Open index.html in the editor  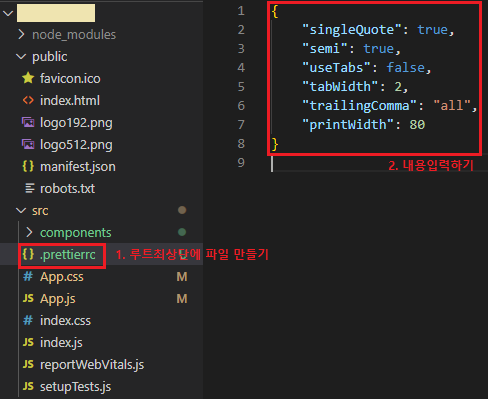pyautogui.click(x=70, y=100)
